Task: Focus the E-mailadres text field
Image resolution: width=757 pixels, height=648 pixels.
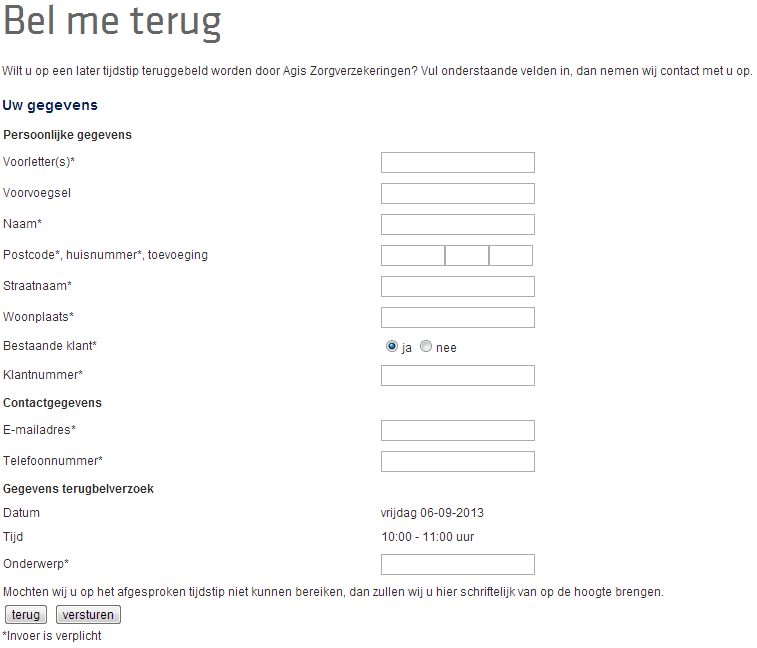Action: (458, 431)
